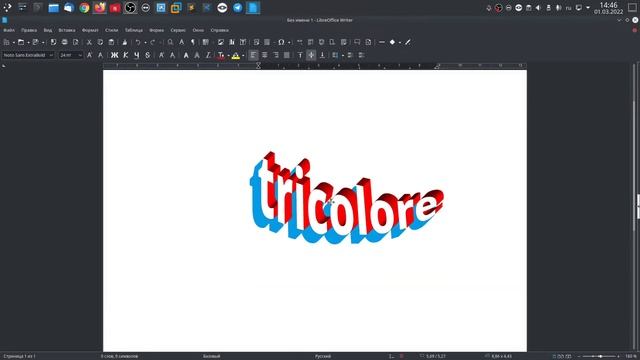Click the Omega special character icon
This screenshot has width=640, height=360.
coord(281,42)
